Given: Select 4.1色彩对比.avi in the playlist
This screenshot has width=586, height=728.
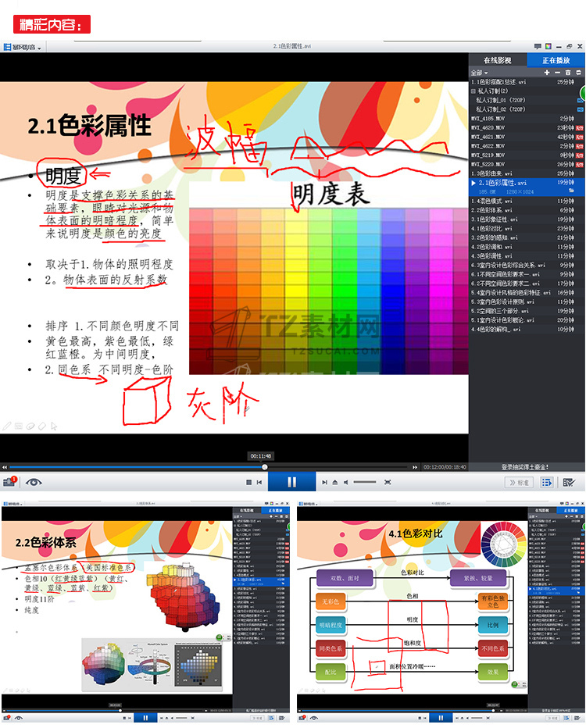Looking at the screenshot, I should point(527,228).
